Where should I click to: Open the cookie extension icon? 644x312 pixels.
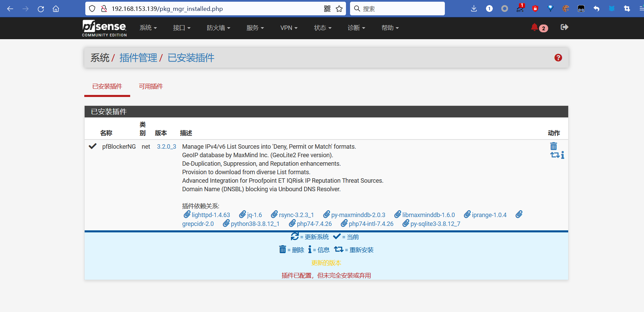(566, 9)
